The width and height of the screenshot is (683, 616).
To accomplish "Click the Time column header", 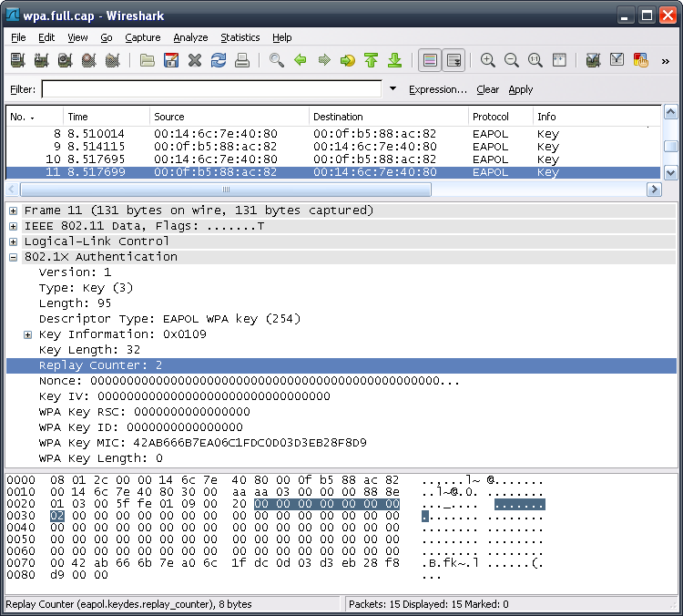I will click(107, 117).
